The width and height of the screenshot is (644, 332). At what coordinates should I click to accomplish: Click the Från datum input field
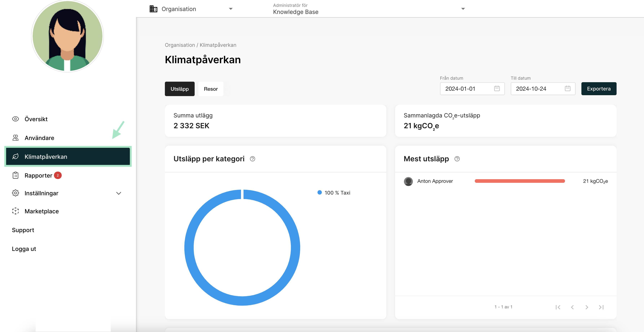pyautogui.click(x=472, y=89)
